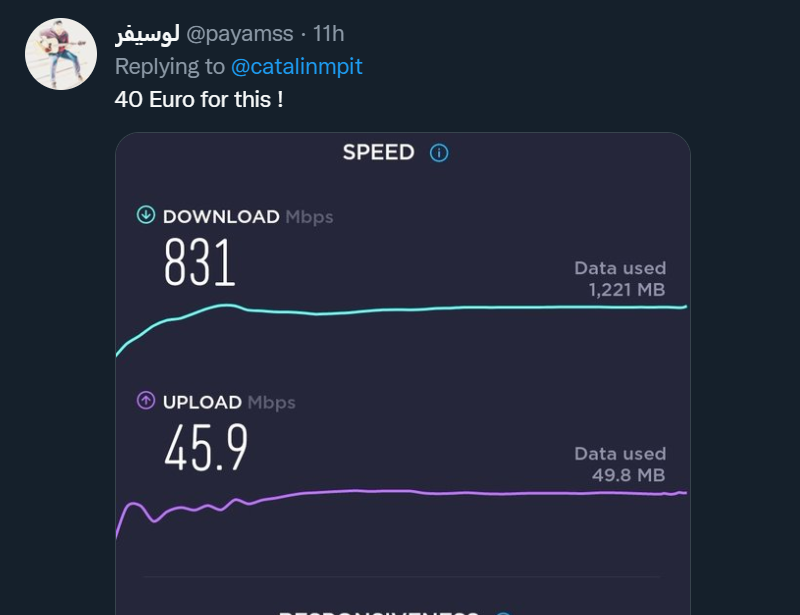The image size is (800, 615).
Task: Click the download arrow icon
Action: (x=146, y=215)
